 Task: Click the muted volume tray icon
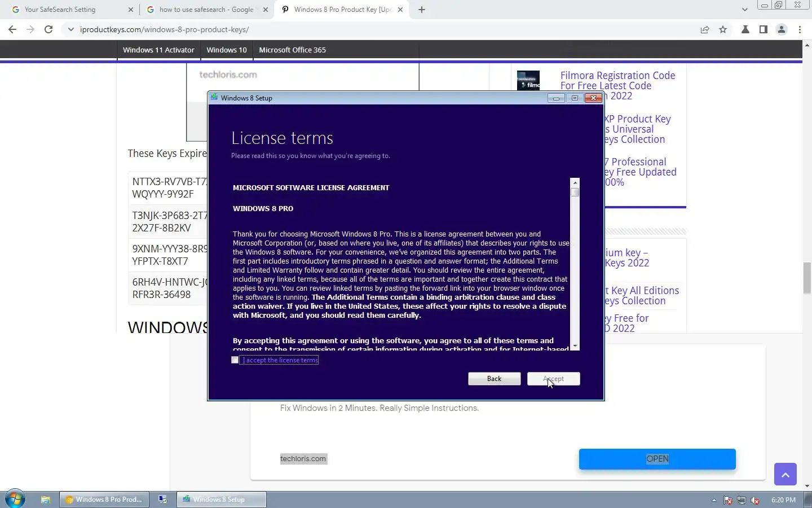tap(756, 500)
